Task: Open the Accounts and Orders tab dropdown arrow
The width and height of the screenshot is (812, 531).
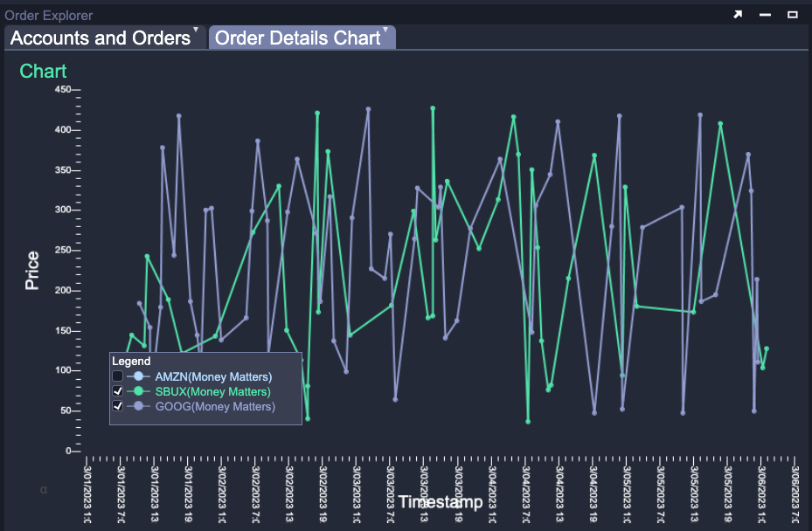Action: [x=196, y=31]
